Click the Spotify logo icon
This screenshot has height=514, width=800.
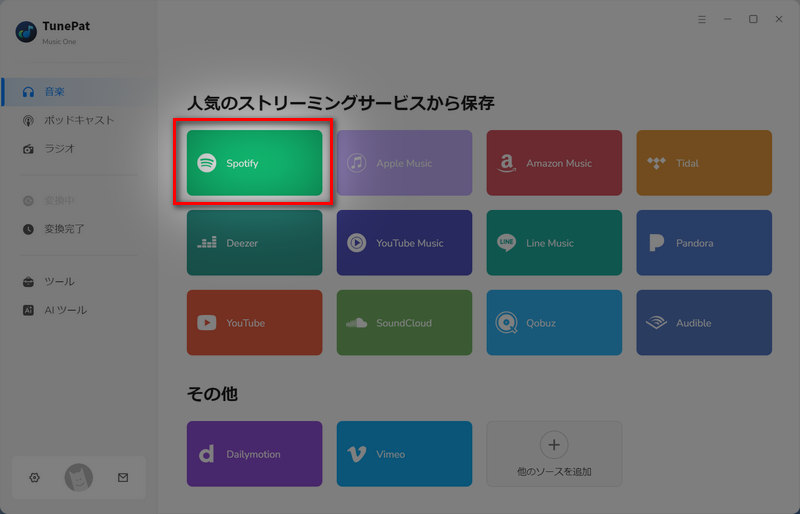point(207,163)
